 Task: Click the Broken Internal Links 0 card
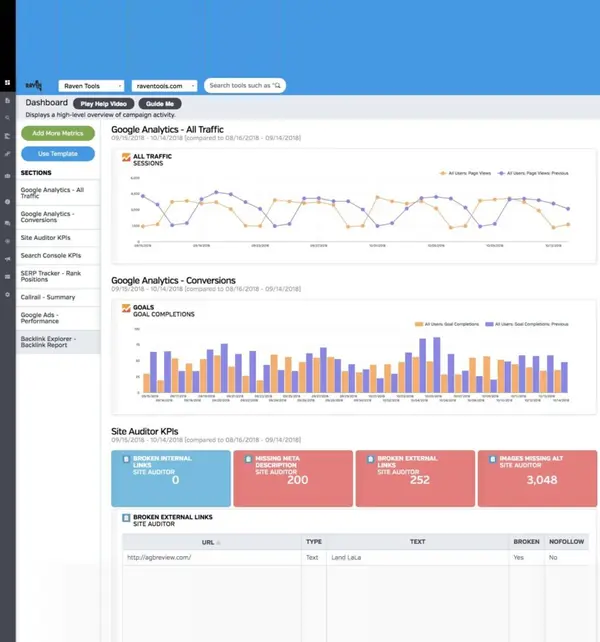coord(171,479)
